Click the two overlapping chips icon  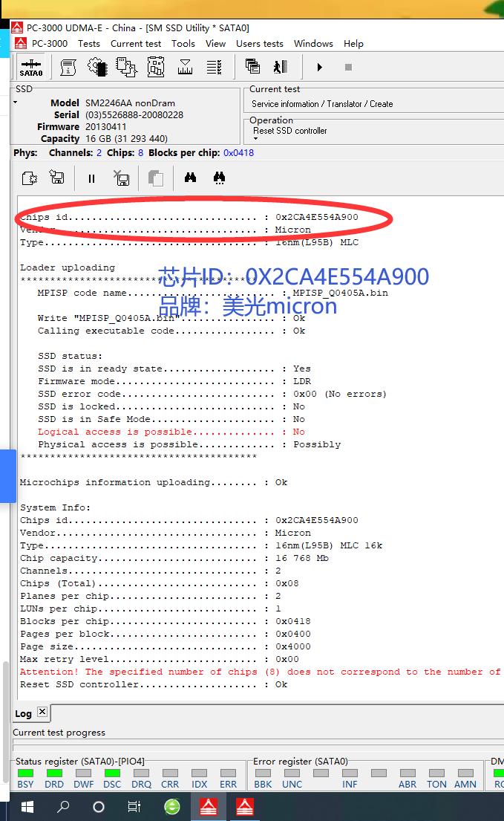[126, 67]
